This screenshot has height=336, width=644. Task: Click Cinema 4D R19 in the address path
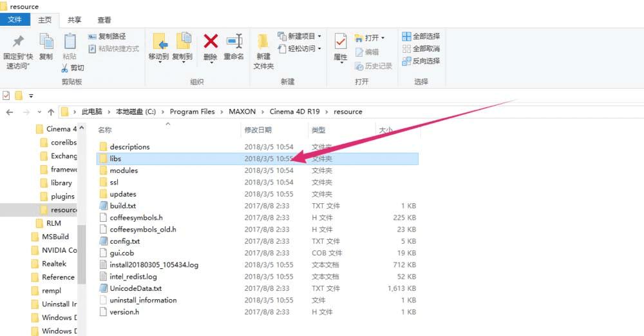point(294,112)
